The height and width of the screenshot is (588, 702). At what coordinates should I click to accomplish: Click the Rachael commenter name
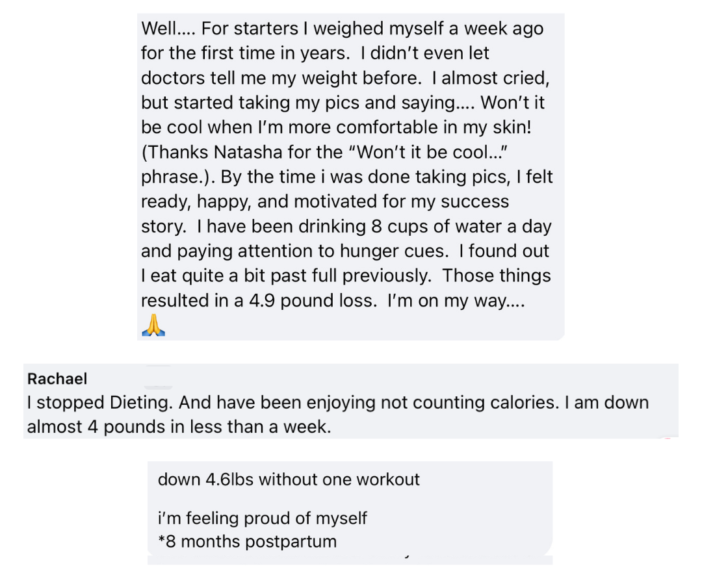coord(57,379)
